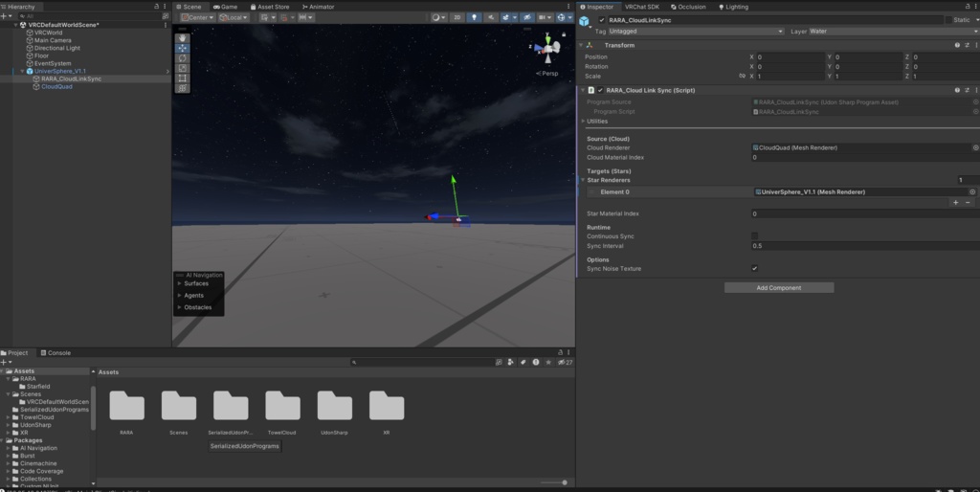Toggle RARA_CloudLinkSync object active checkbox

[x=602, y=20]
